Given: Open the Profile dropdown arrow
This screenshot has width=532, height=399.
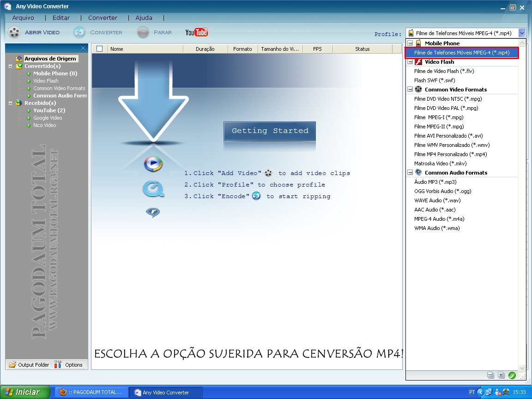Looking at the screenshot, I should 522,33.
